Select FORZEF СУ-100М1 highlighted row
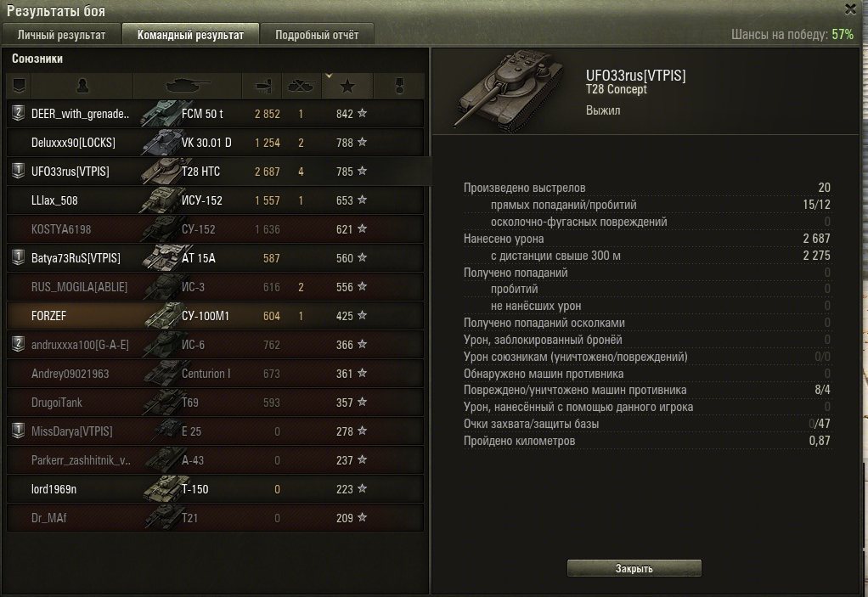The image size is (868, 597). 216,315
